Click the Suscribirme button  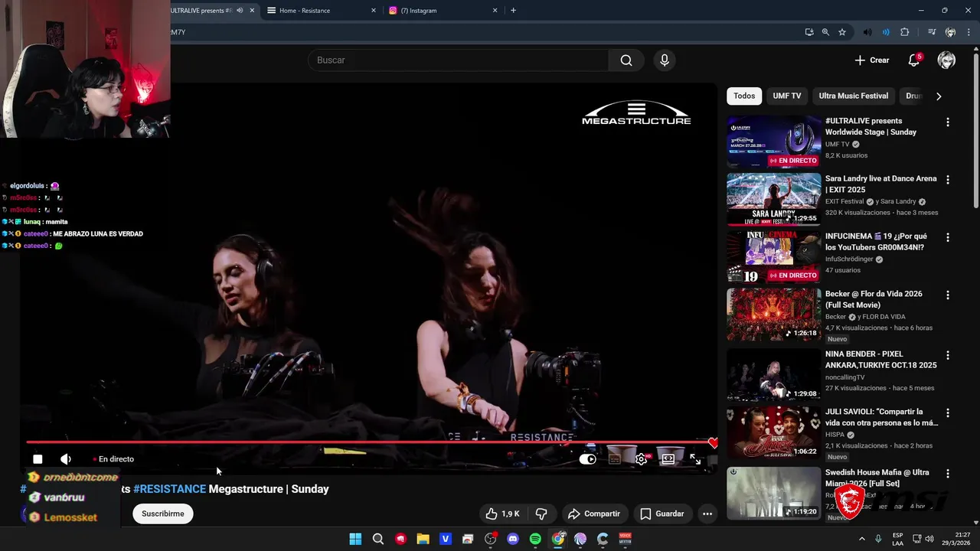coord(163,514)
